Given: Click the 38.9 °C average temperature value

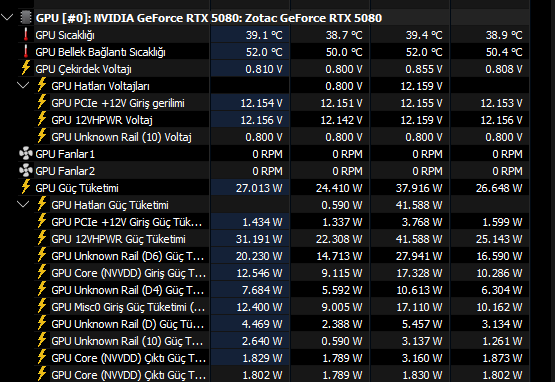Looking at the screenshot, I should (504, 35).
